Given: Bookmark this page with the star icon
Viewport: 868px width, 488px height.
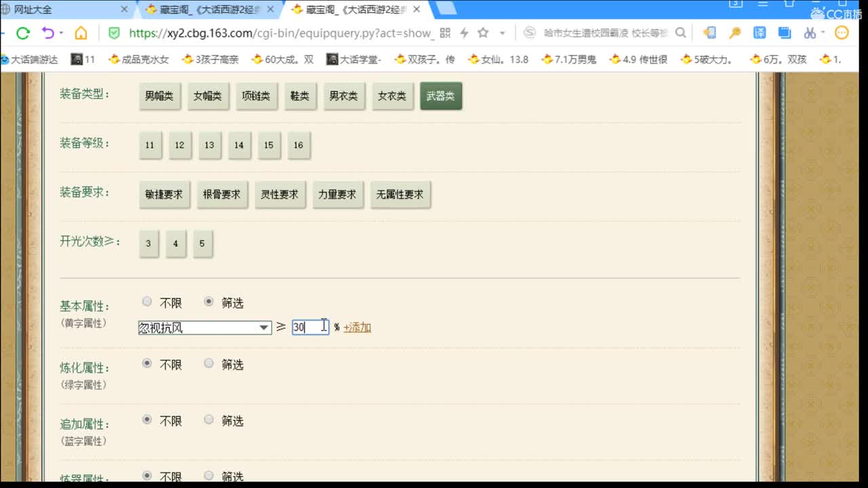Looking at the screenshot, I should pyautogui.click(x=483, y=33).
